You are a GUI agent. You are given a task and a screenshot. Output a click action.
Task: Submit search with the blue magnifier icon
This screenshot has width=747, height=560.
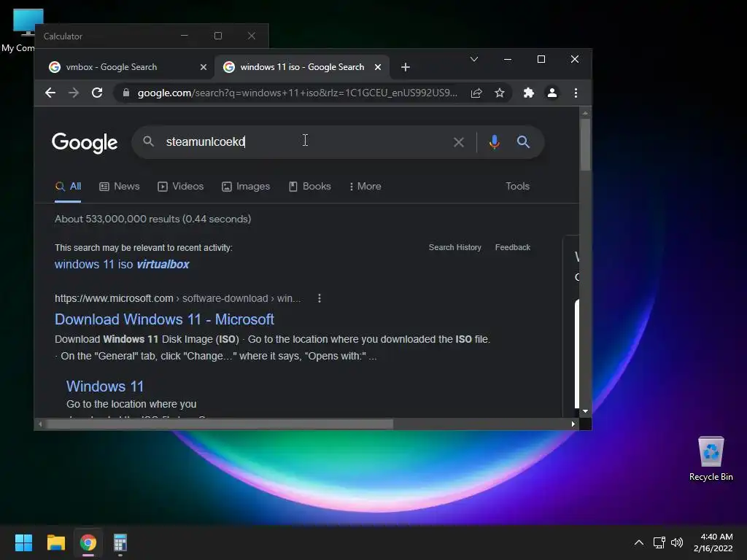coord(523,142)
